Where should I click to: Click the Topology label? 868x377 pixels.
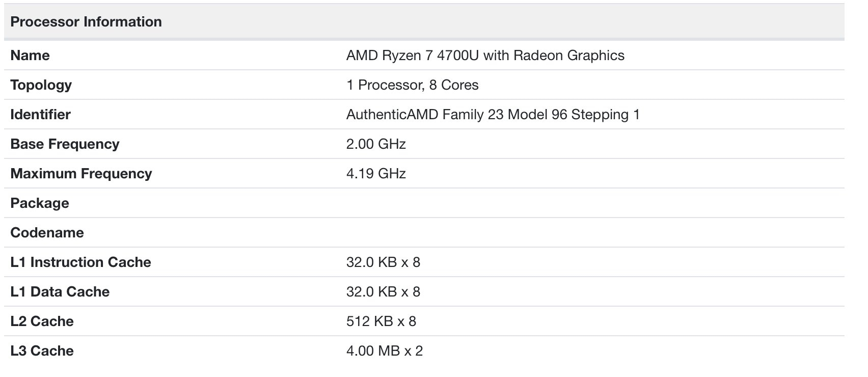coord(41,85)
